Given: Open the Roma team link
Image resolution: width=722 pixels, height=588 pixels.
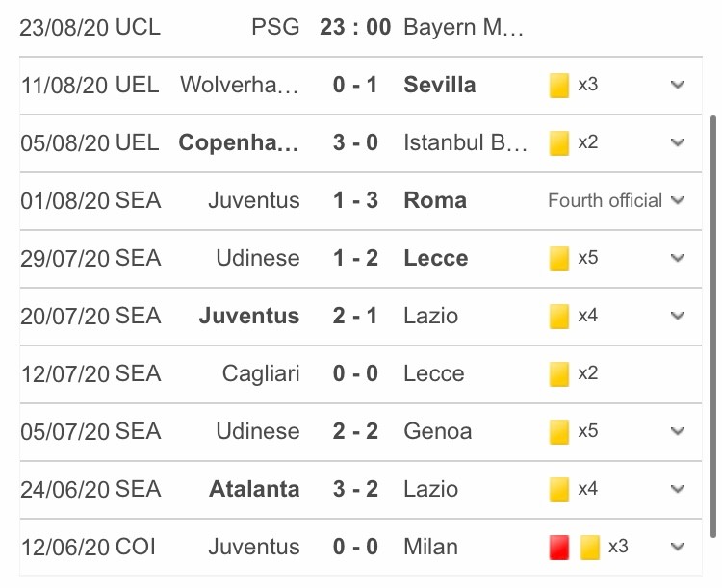Looking at the screenshot, I should tap(435, 200).
